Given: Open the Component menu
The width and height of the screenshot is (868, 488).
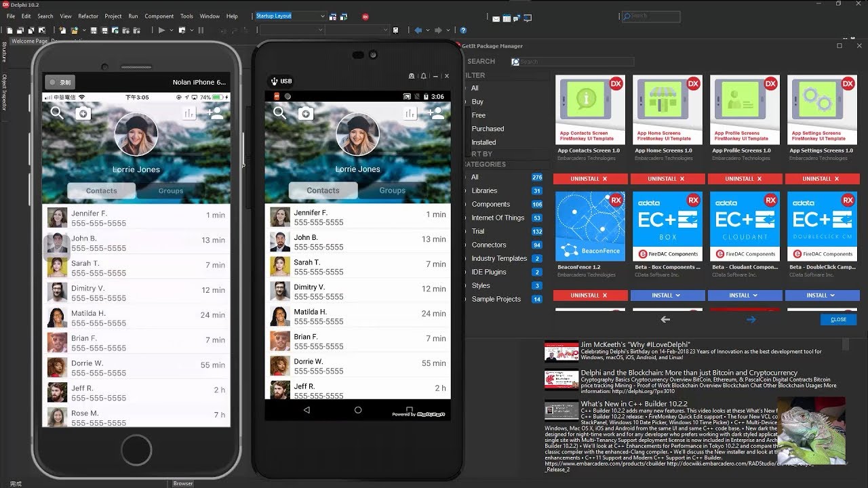Looking at the screenshot, I should (159, 16).
